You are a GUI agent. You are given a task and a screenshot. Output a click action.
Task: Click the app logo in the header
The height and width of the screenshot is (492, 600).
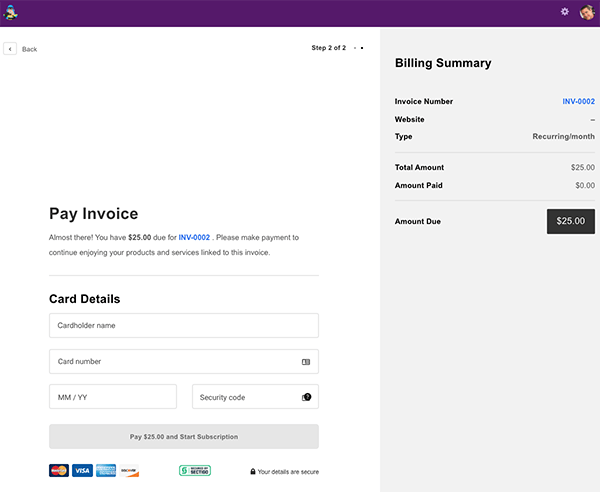coord(12,13)
